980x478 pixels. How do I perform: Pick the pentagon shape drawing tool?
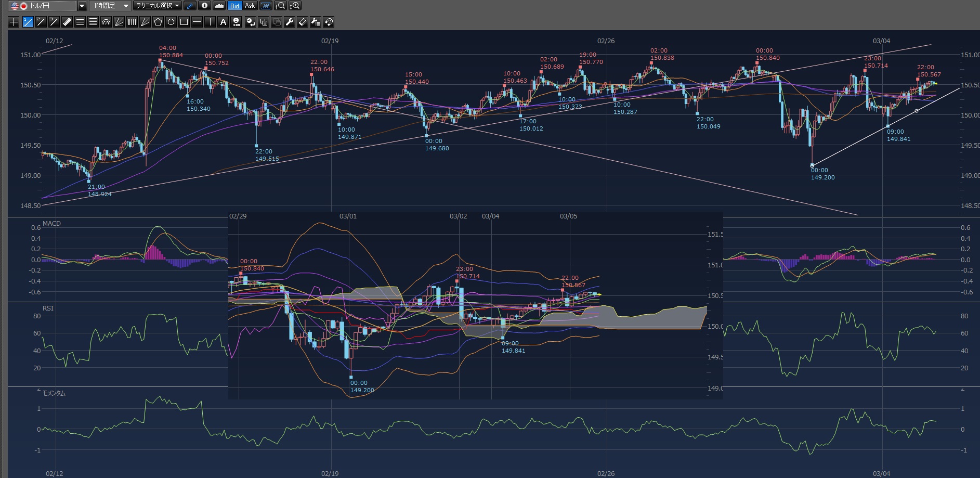pos(158,22)
